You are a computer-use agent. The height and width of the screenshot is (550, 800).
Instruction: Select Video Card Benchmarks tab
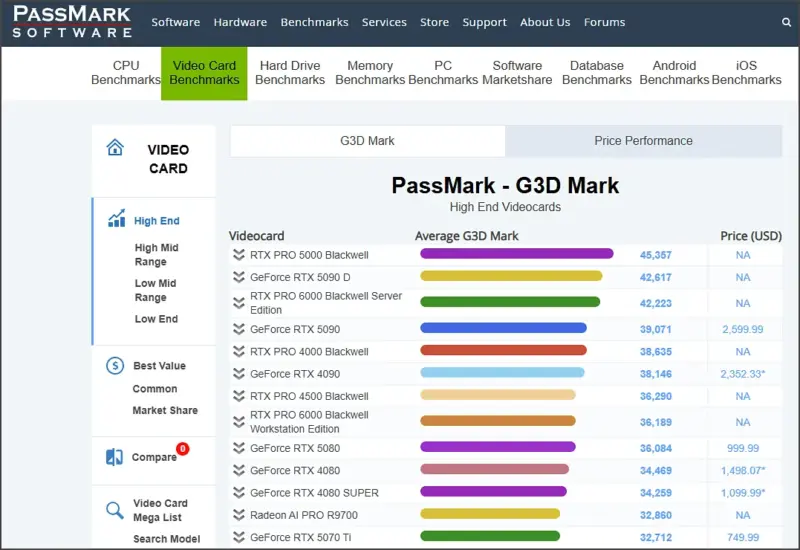coord(204,73)
